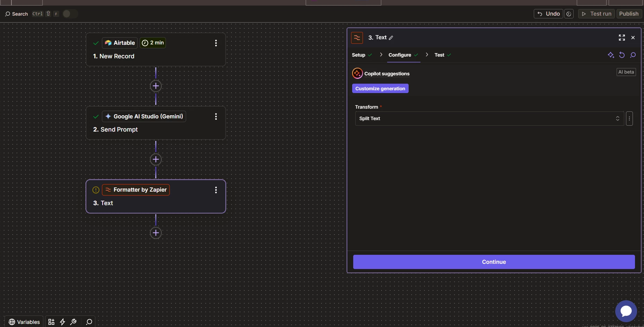The height and width of the screenshot is (327, 644).
Task: Open the version history clock icon
Action: click(x=569, y=14)
